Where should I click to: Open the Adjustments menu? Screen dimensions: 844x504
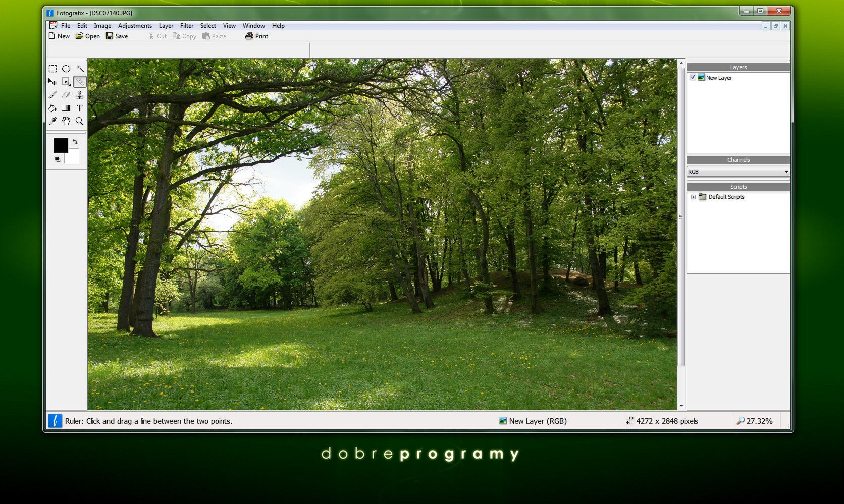click(x=135, y=25)
